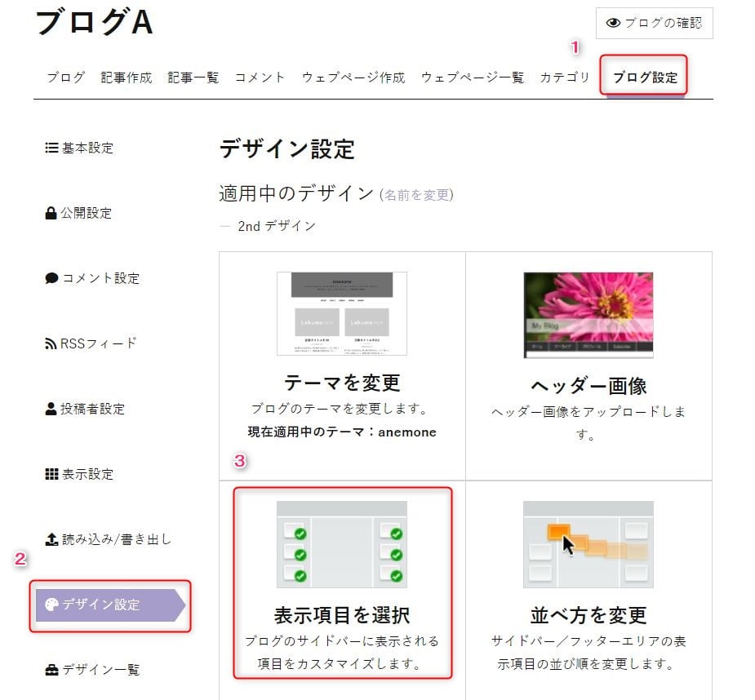
Task: Click the drag-arrange thumbnail for 並べ方を変更
Action: [x=588, y=544]
